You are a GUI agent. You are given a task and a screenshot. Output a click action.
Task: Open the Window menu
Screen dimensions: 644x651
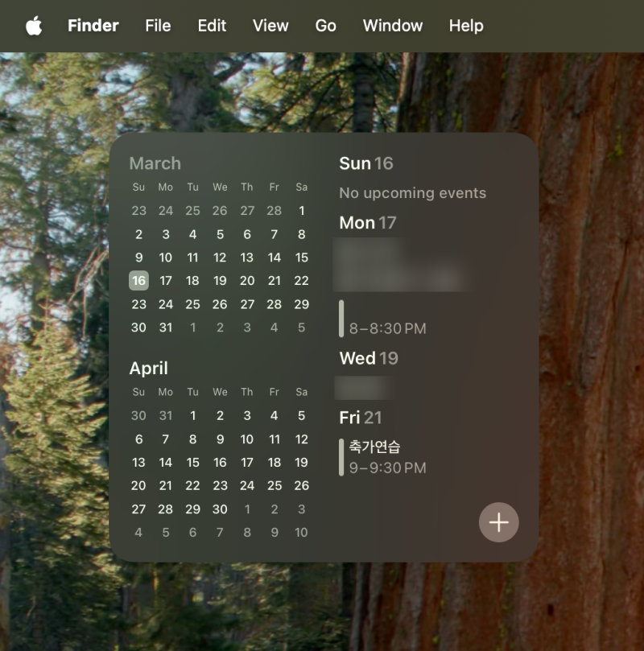coord(392,26)
